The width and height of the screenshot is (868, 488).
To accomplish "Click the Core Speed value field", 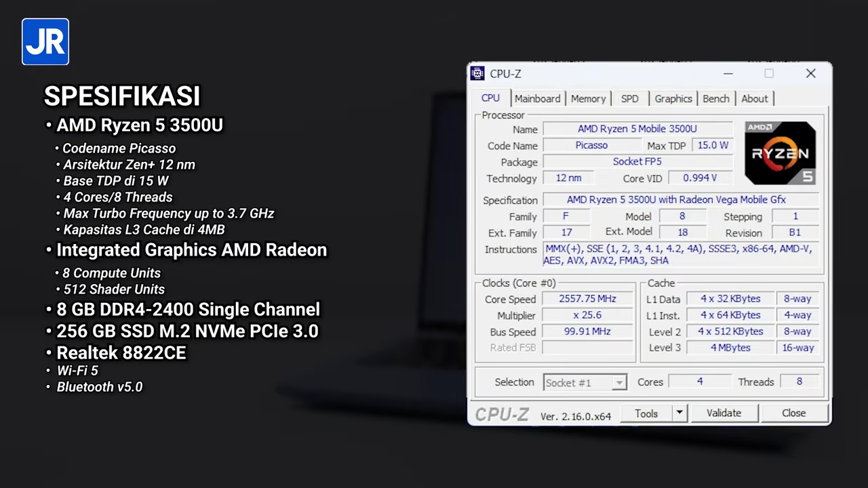I will 587,299.
